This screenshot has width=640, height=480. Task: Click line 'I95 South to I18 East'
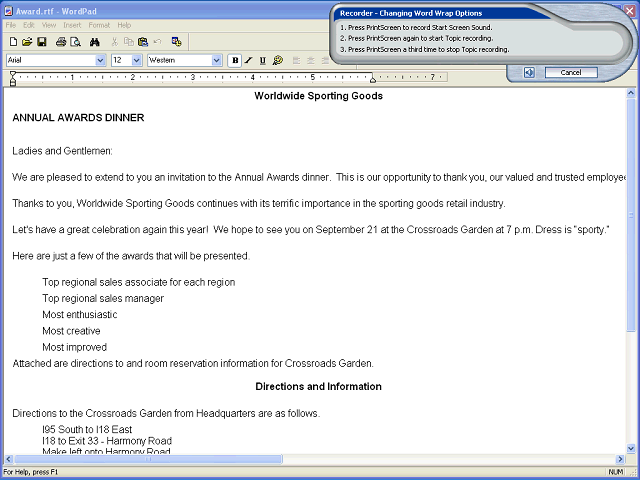87,429
